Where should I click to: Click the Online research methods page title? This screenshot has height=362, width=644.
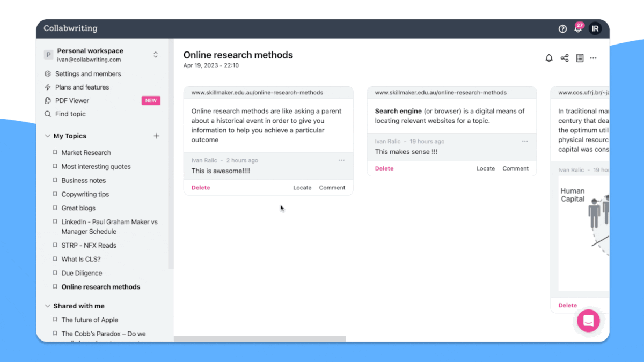pyautogui.click(x=238, y=55)
